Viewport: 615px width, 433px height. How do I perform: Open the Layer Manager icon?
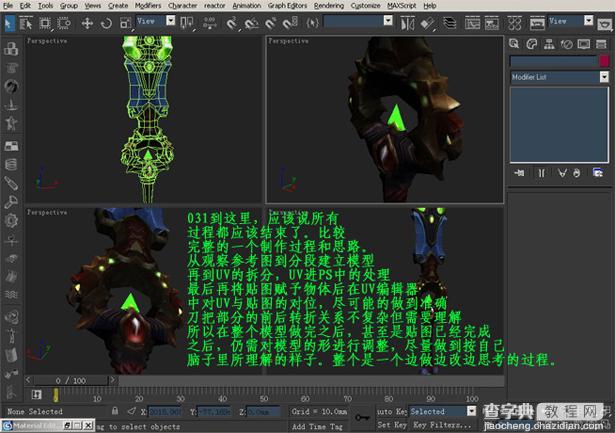(449, 24)
